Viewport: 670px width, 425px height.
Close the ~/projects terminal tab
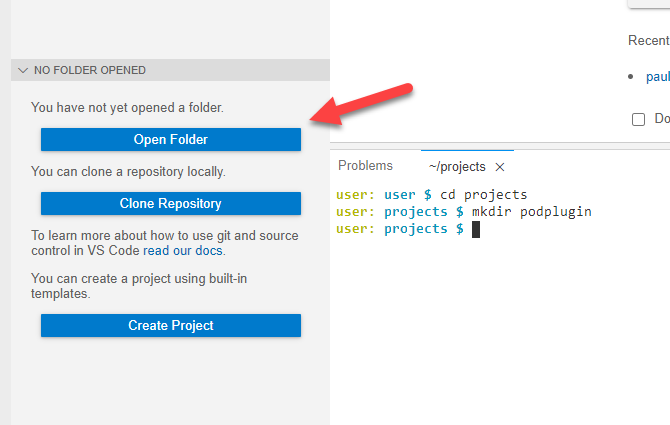(500, 167)
